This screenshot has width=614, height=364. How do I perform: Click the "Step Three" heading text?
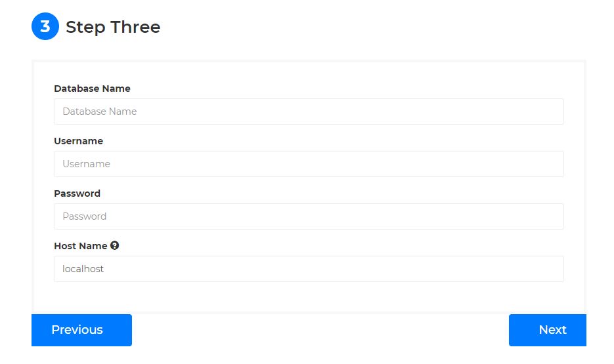113,27
